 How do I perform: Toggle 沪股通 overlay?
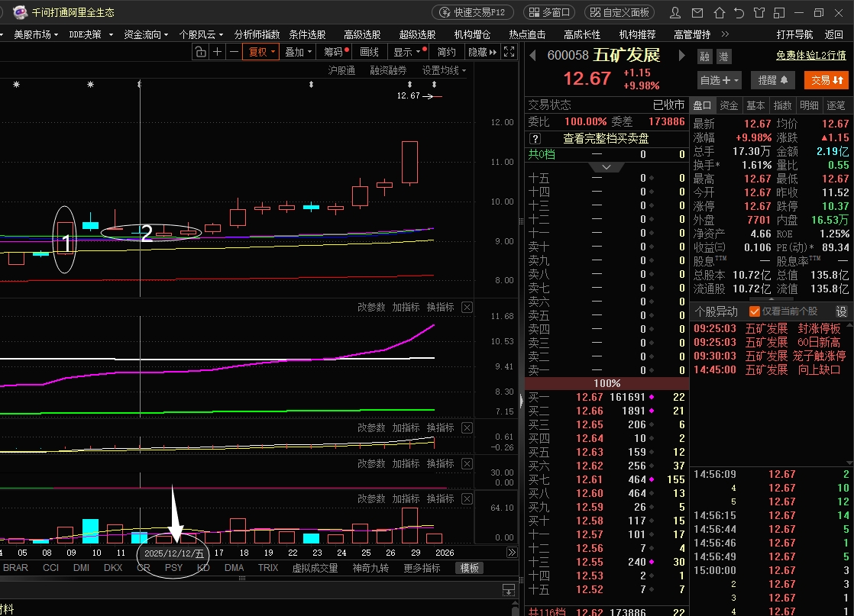[341, 70]
